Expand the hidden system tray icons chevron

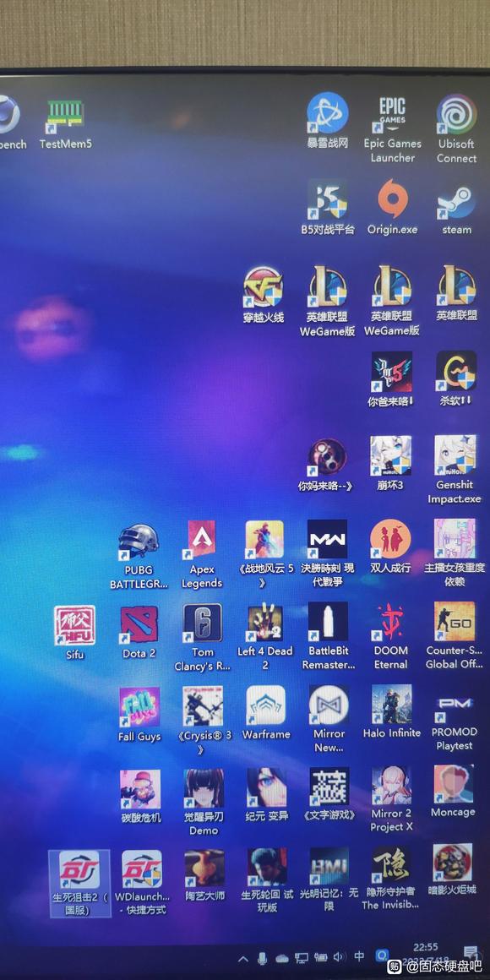[243, 959]
